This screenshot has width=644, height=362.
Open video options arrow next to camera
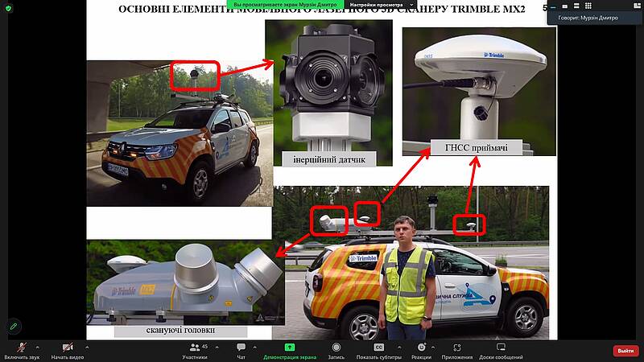(87, 348)
